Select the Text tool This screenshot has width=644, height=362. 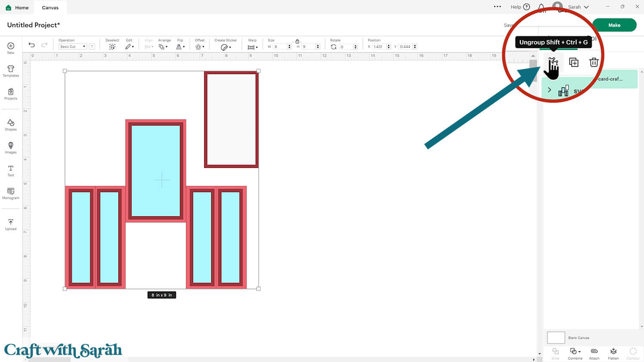(x=11, y=170)
